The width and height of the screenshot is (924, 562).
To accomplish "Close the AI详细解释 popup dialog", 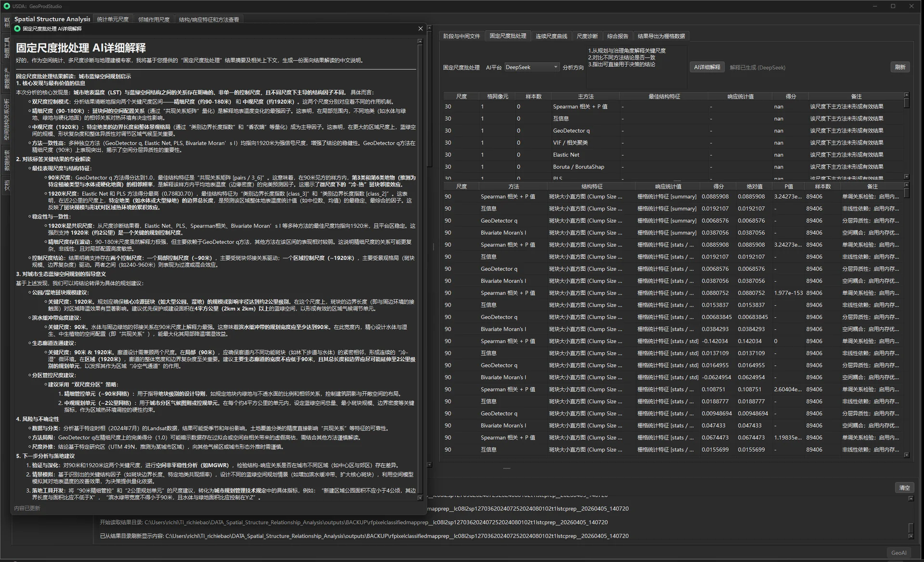I will pos(420,29).
